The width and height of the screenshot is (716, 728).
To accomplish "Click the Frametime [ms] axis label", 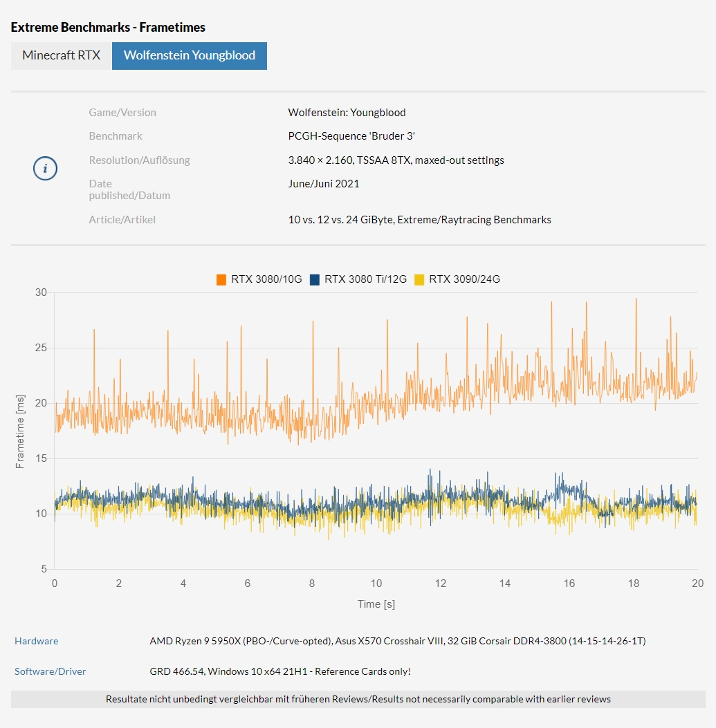I will click(x=19, y=431).
